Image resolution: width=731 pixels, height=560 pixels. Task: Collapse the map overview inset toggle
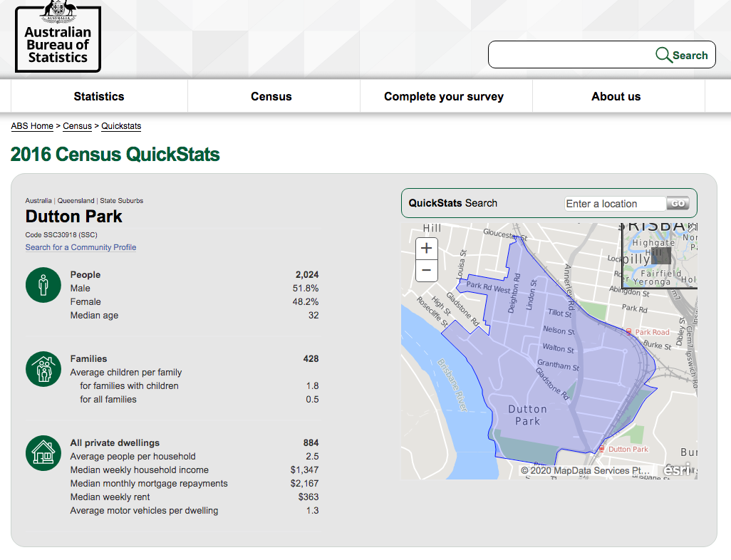point(693,227)
